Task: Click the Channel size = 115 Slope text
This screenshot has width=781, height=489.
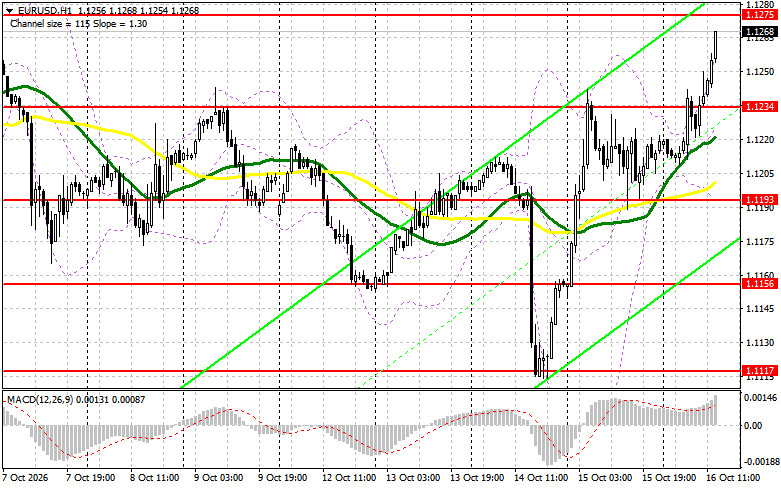Action: click(79, 23)
